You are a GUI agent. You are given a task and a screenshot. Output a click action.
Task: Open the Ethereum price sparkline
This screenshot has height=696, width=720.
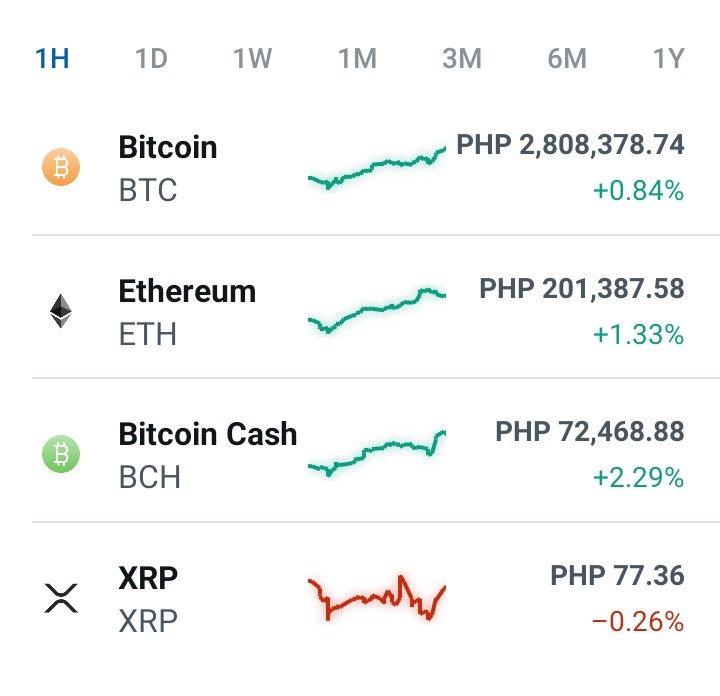click(x=377, y=310)
